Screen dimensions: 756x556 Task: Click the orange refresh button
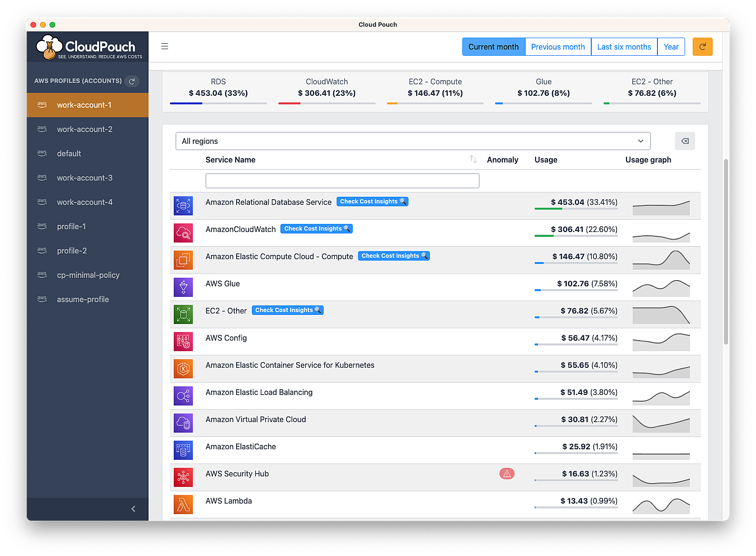click(x=702, y=47)
